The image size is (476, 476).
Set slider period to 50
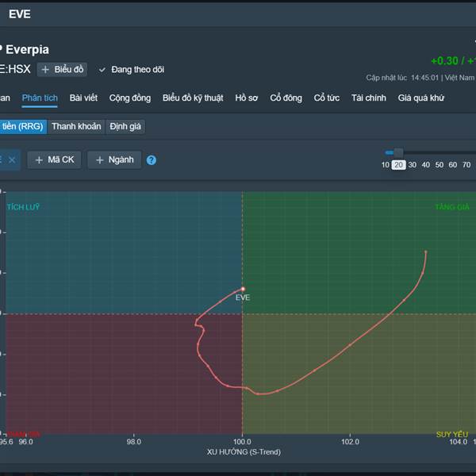(x=440, y=165)
